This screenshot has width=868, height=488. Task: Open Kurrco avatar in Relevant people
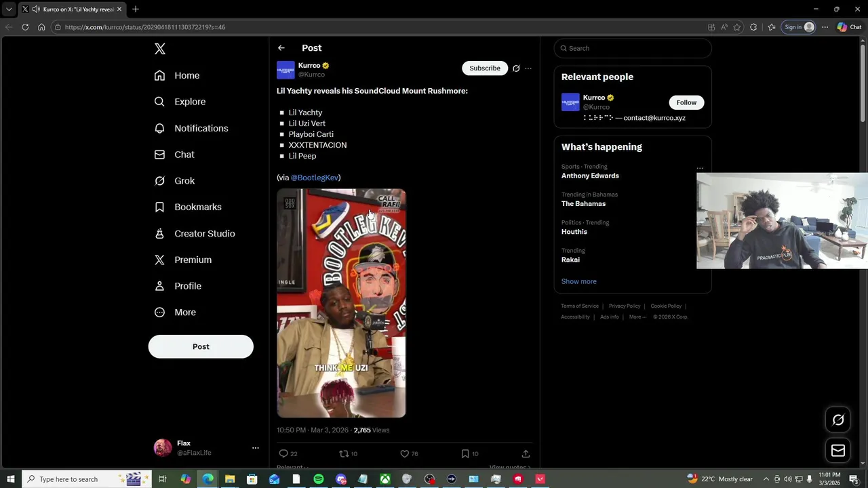[x=570, y=102]
